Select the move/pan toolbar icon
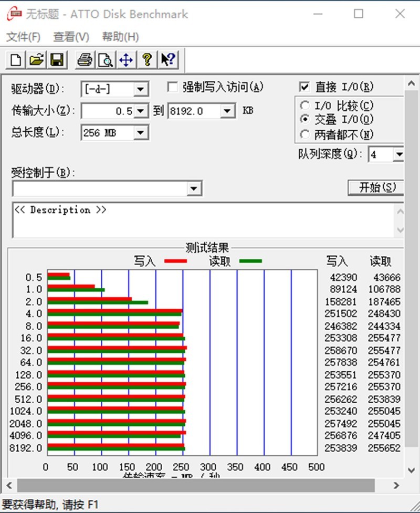The width and height of the screenshot is (420, 513). pyautogui.click(x=125, y=60)
